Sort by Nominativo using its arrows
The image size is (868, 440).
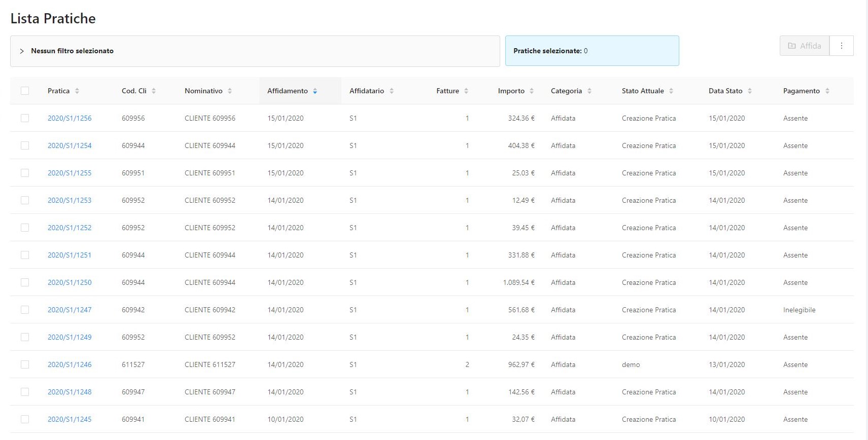230,91
